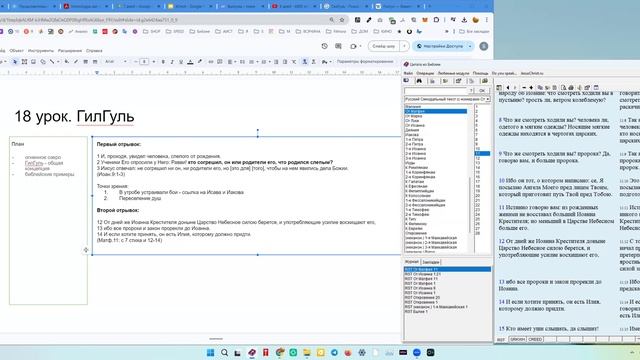Go forward with the right arrow in the Bible viewer
The height and width of the screenshot is (360, 640).
tap(515, 87)
